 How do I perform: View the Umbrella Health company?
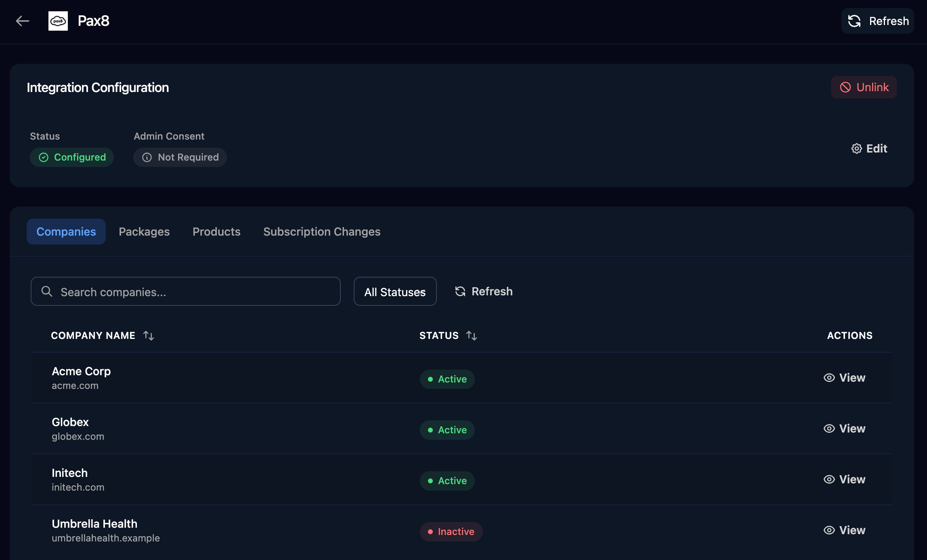click(844, 530)
